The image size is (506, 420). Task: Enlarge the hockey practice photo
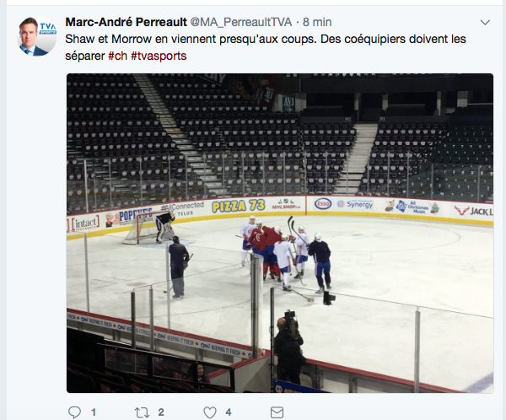tap(280, 234)
